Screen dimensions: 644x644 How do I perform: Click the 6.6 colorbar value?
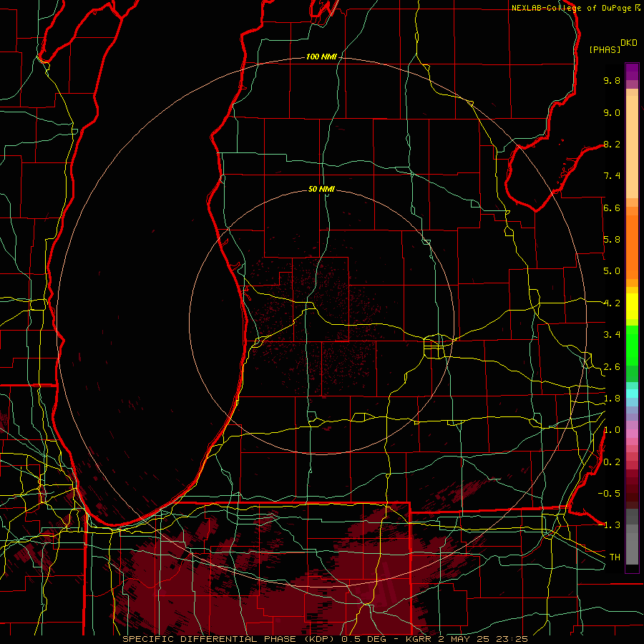(612, 208)
